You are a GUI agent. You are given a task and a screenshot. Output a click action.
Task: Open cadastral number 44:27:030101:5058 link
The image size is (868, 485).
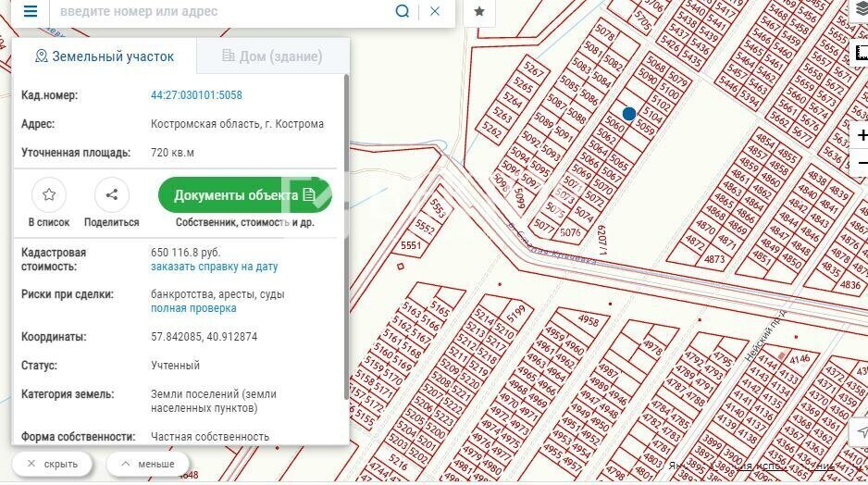click(196, 95)
